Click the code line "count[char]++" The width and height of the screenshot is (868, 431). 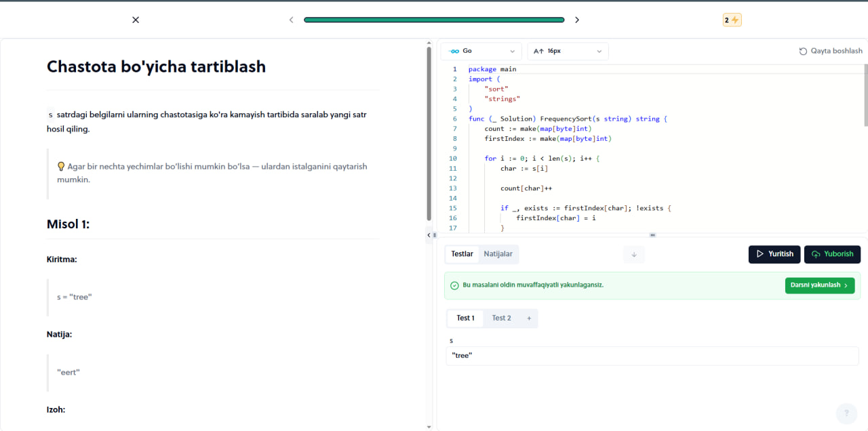click(x=526, y=188)
